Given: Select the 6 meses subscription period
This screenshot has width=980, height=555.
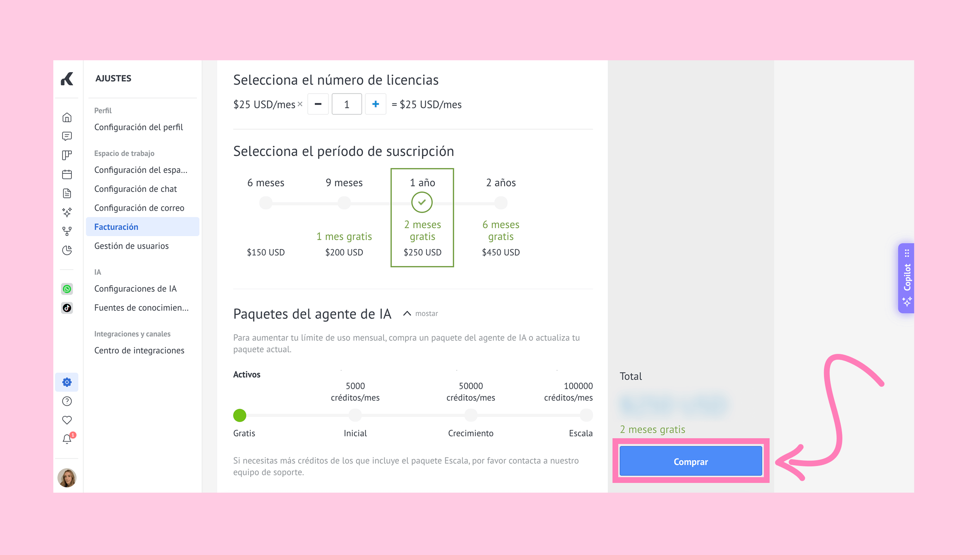Looking at the screenshot, I should click(x=266, y=203).
